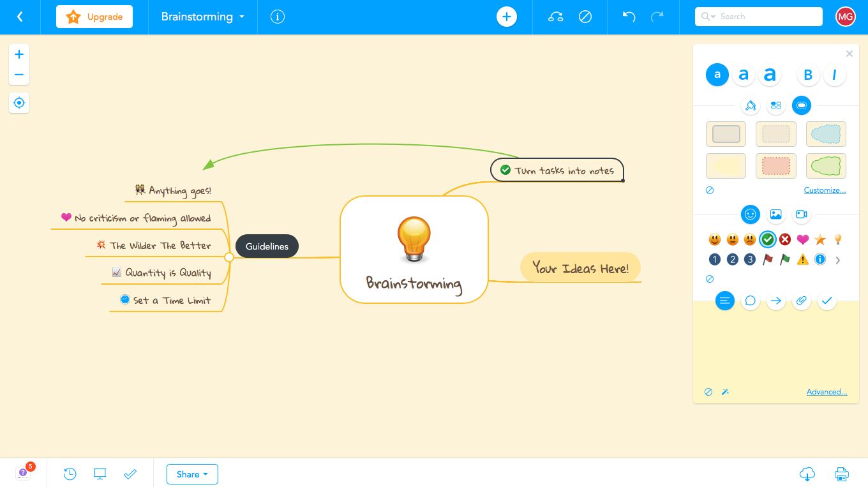Open the comments speech bubble tab
The width and height of the screenshot is (868, 487).
click(751, 301)
